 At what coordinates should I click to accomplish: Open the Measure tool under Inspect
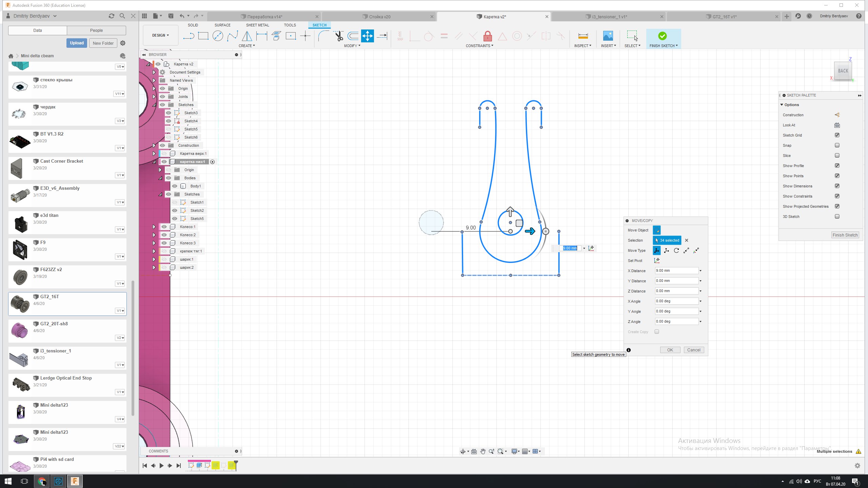(x=583, y=36)
